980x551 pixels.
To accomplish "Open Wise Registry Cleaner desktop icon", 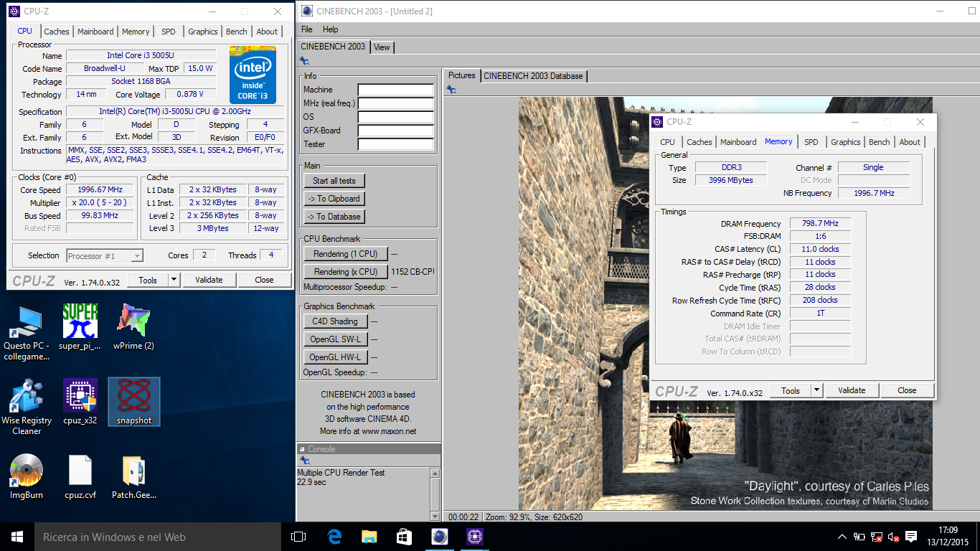I will (x=27, y=408).
